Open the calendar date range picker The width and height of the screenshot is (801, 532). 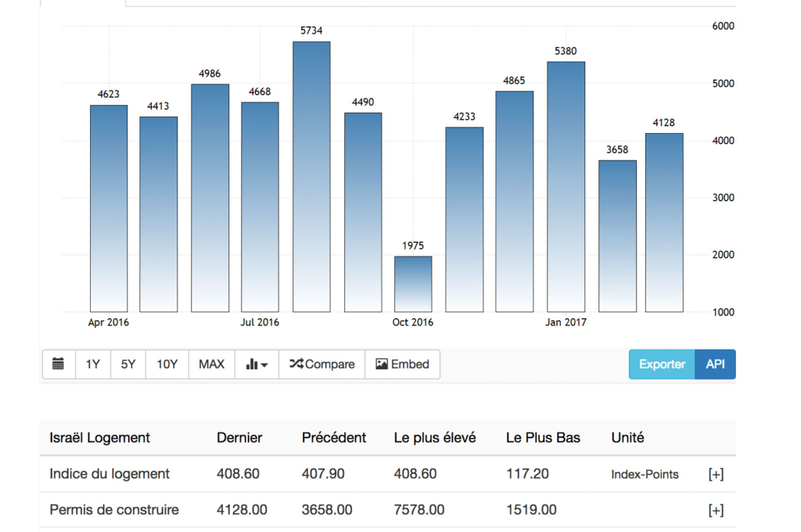[x=59, y=365]
